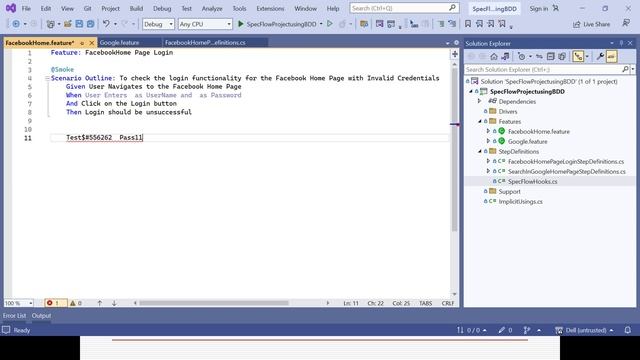Toggle the bookmark icon in the toolbar

pos(468,24)
